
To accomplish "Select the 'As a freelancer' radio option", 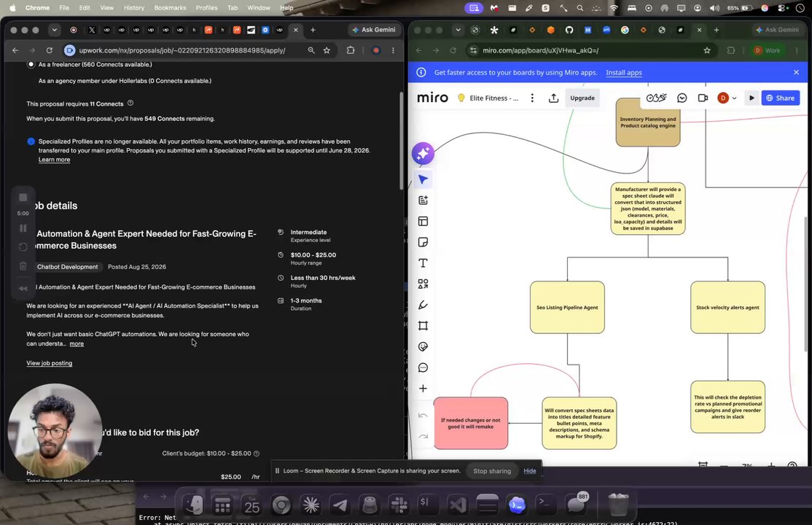I will (x=31, y=64).
